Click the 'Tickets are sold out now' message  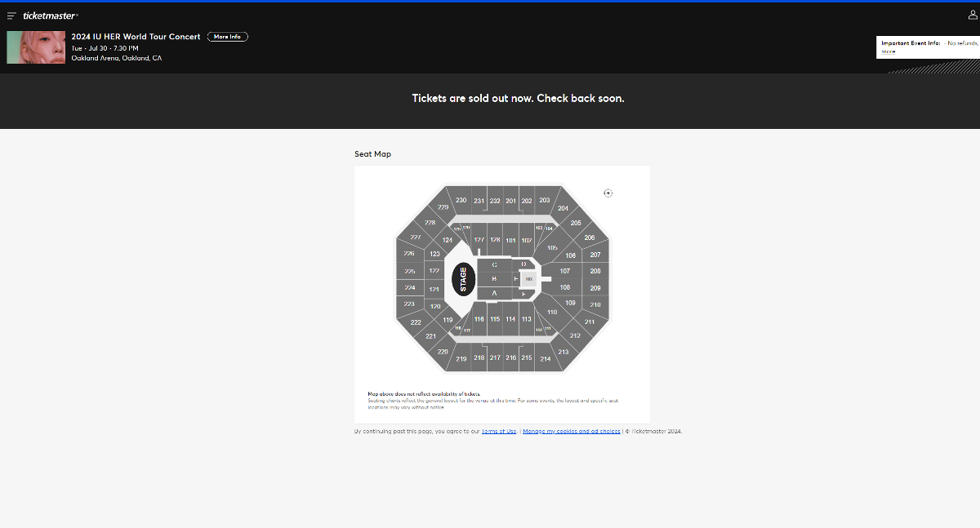point(518,98)
